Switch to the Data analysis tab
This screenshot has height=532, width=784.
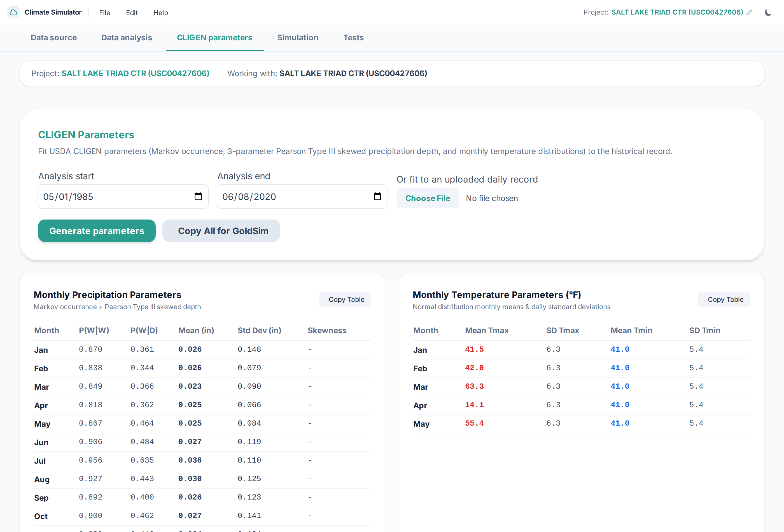[x=127, y=38]
